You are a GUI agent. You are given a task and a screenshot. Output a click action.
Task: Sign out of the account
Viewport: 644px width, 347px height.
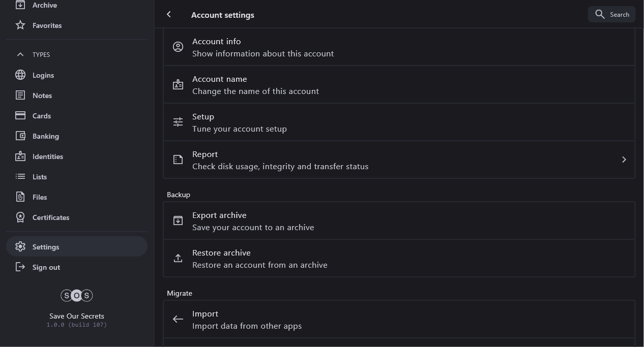[46, 267]
